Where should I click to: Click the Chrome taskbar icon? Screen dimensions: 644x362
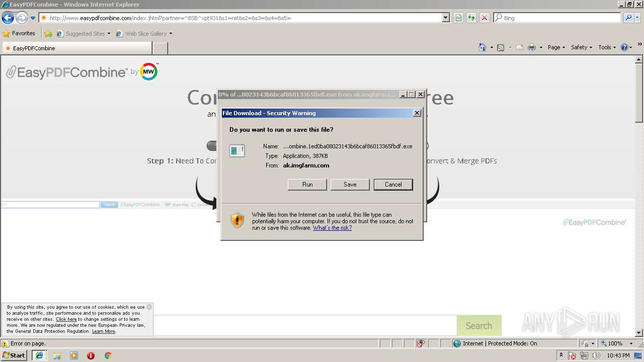pos(108,355)
